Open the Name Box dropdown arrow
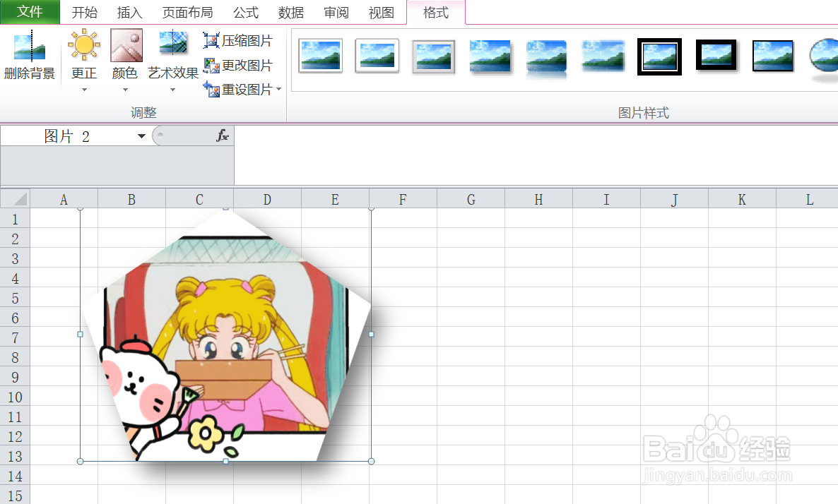Image resolution: width=838 pixels, height=504 pixels. (141, 136)
